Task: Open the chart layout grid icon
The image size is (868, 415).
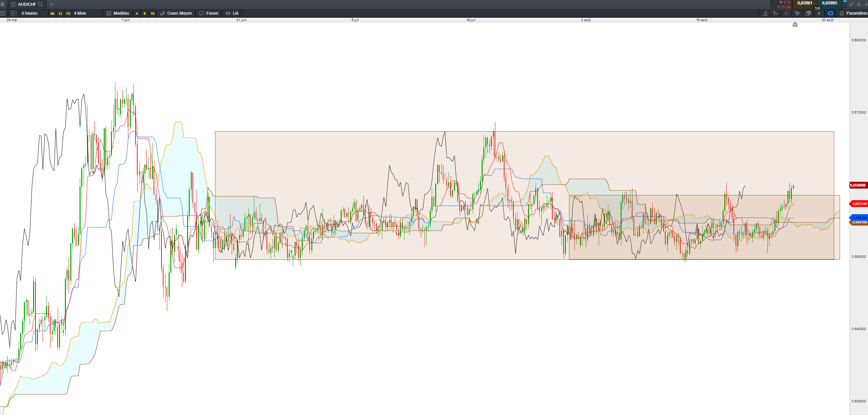Action: tap(14, 13)
